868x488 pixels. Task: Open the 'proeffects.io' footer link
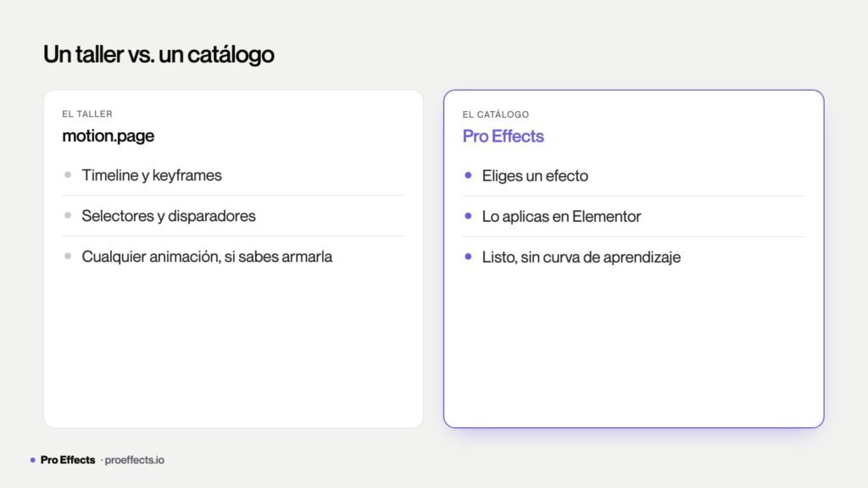pyautogui.click(x=135, y=460)
